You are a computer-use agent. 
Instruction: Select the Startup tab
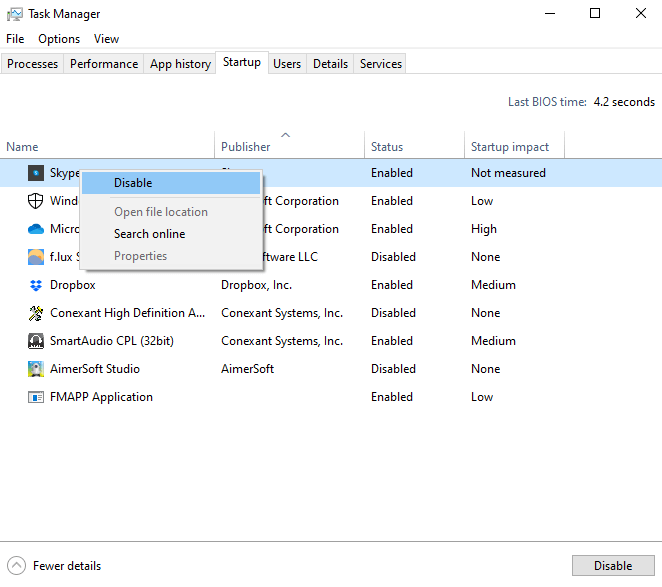[x=242, y=62]
